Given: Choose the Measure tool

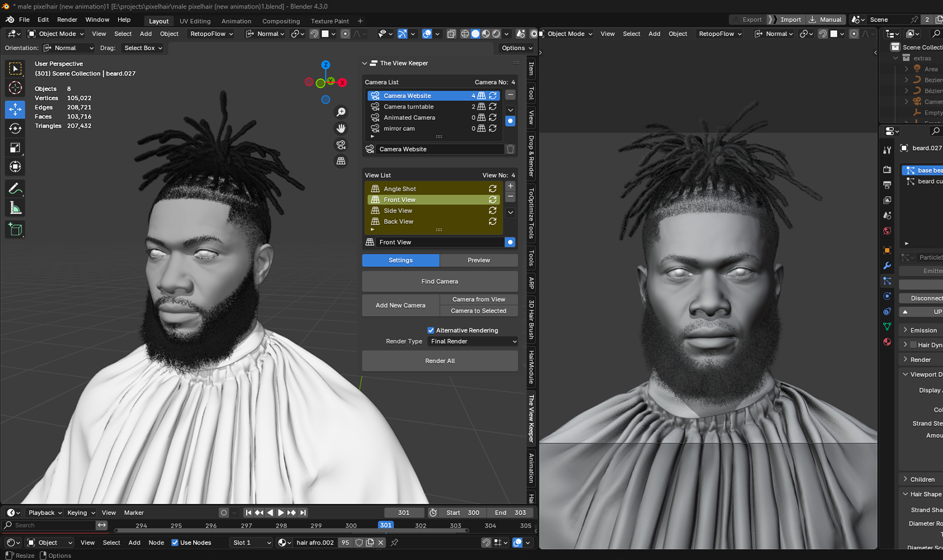Looking at the screenshot, I should point(15,208).
